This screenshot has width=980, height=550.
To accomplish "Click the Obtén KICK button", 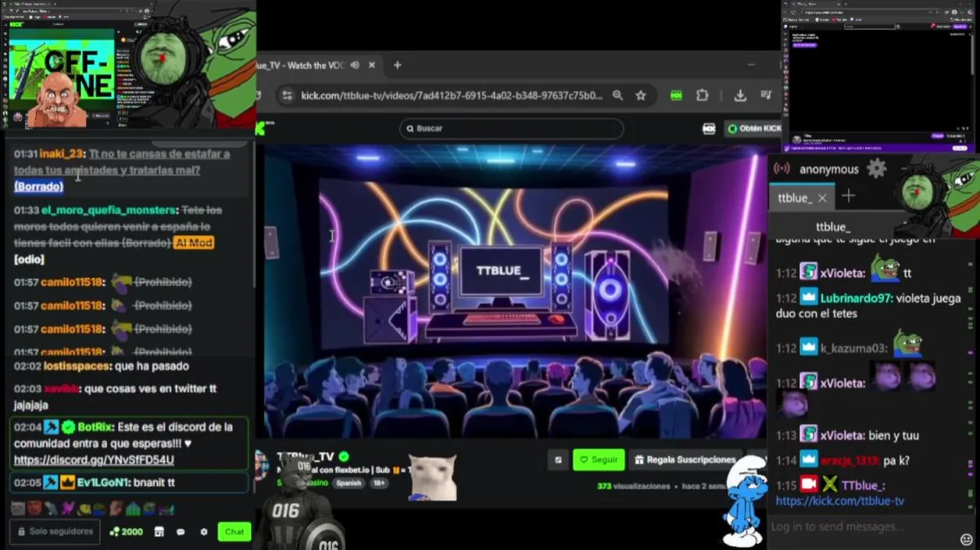I will tap(754, 128).
